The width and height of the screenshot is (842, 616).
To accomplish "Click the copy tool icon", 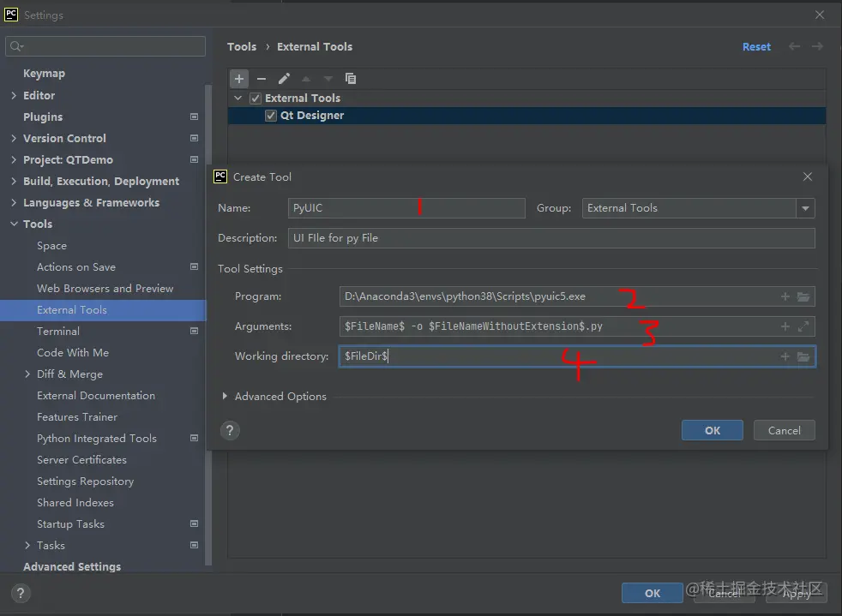I will tap(351, 79).
